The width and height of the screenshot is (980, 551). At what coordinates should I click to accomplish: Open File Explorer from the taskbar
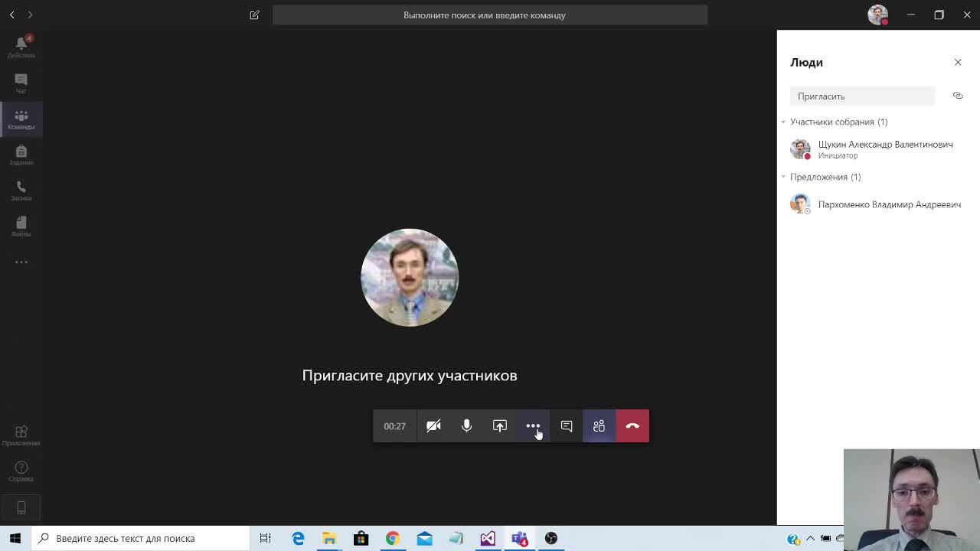tap(329, 538)
